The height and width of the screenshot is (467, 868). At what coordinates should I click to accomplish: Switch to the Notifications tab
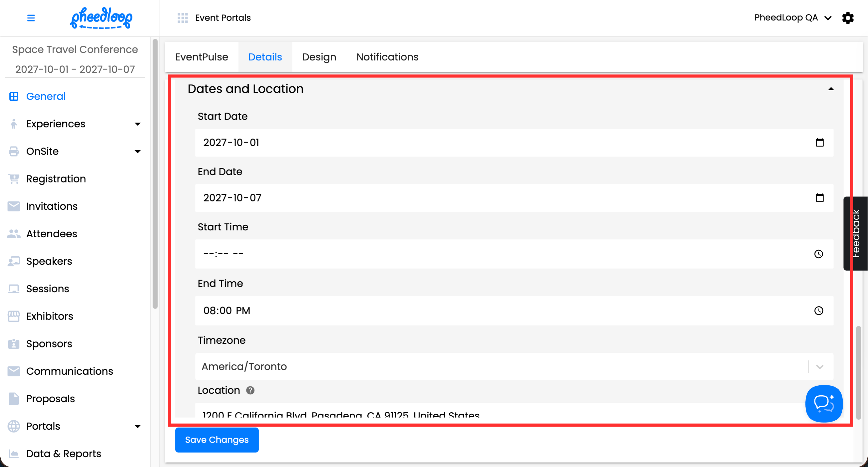387,57
